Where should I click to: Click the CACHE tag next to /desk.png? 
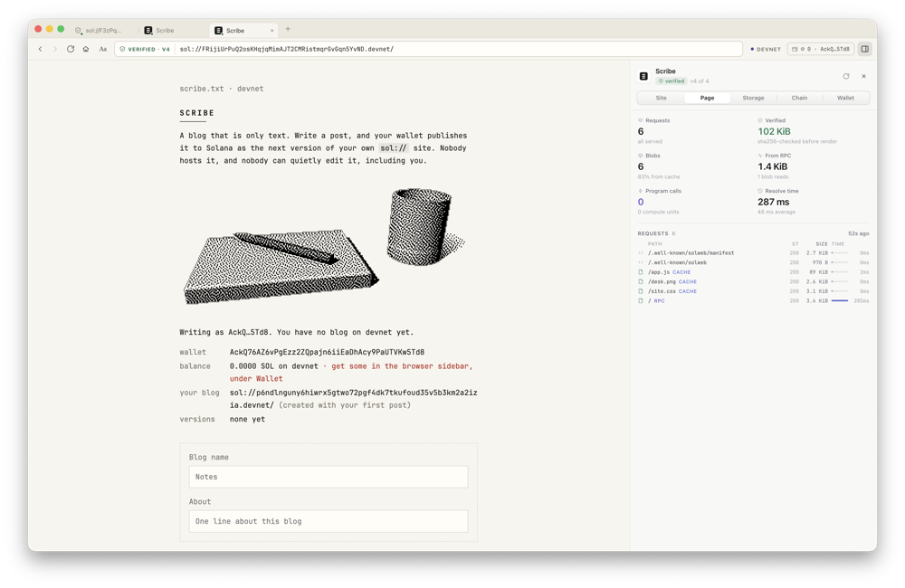click(688, 281)
